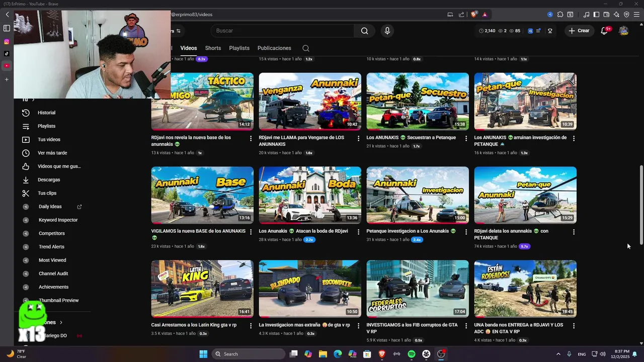Click the music note playlist icon
644x362 pixels.
pos(586,15)
